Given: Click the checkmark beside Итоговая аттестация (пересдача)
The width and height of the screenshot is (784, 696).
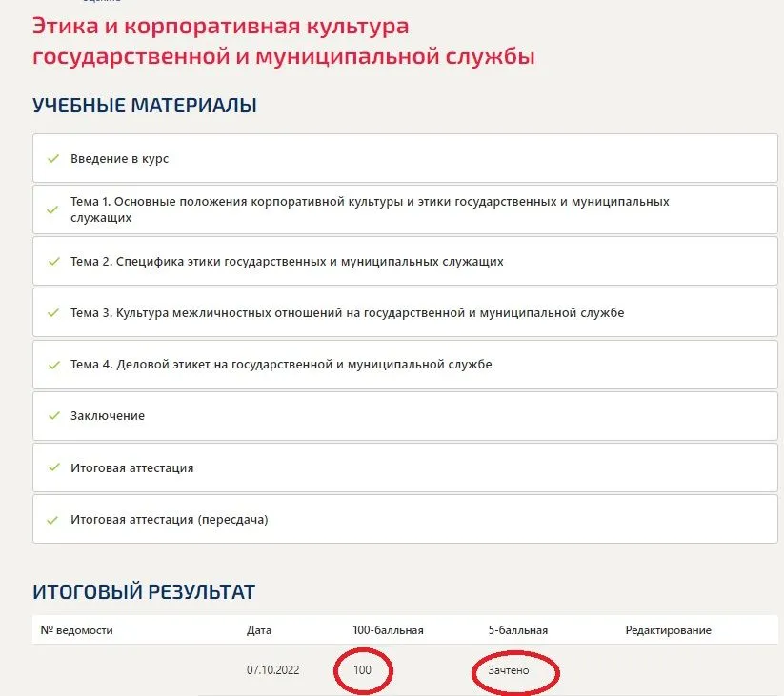Looking at the screenshot, I should tap(53, 520).
